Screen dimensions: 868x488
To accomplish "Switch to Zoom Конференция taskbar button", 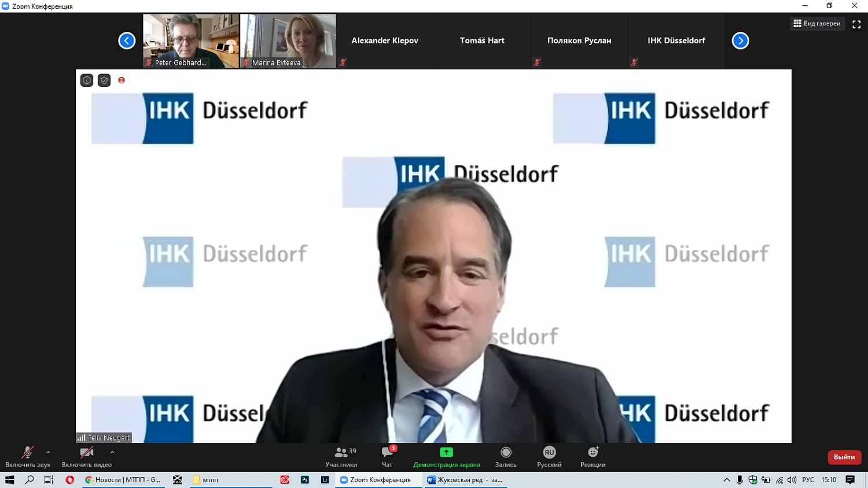I will (x=378, y=480).
